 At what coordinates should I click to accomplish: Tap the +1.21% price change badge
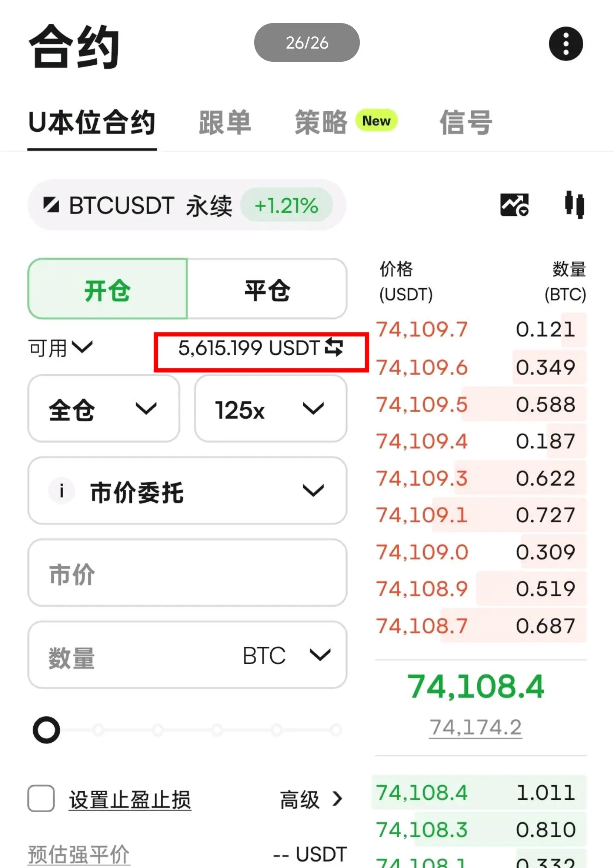[x=286, y=205]
